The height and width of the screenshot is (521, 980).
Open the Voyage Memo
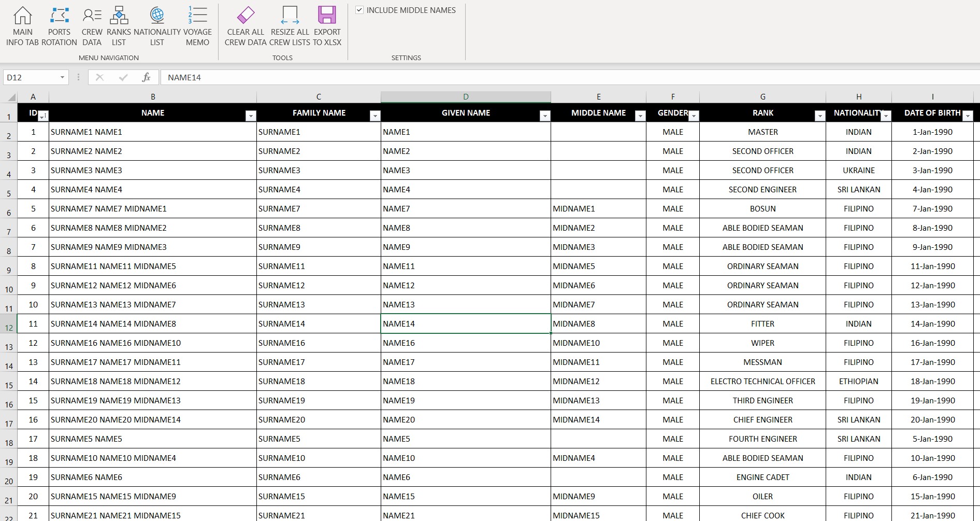[197, 26]
